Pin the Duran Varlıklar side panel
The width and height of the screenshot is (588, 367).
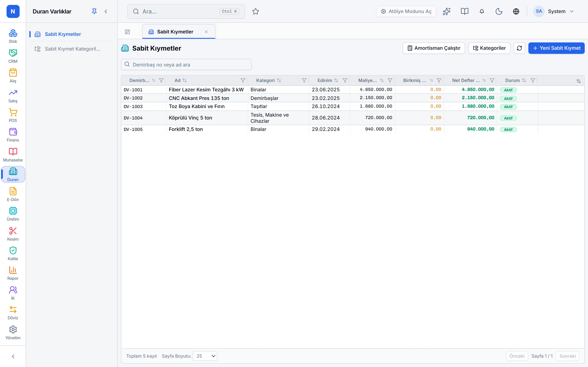coord(94,11)
